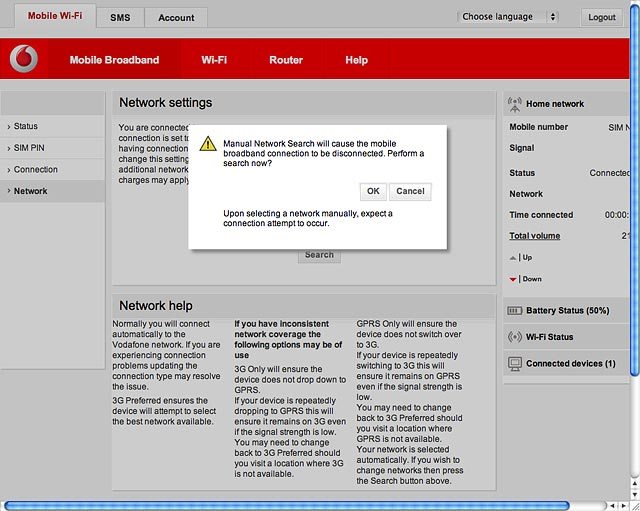Screen dimensions: 640x511
Task: Open the Help menu
Action: click(x=356, y=60)
